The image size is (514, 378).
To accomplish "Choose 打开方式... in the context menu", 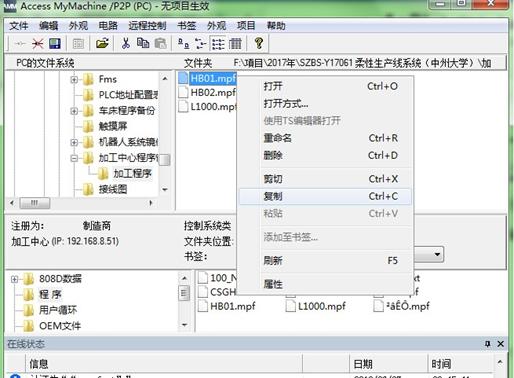I will [x=325, y=104].
